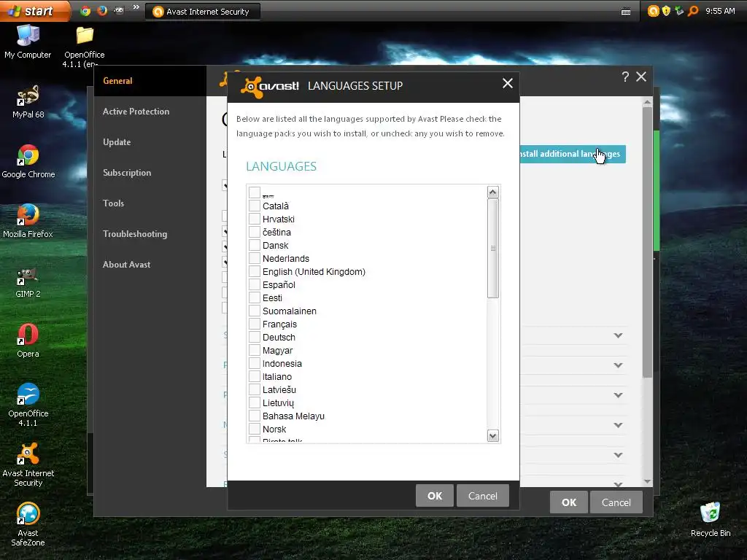The width and height of the screenshot is (747, 560).
Task: Check the Lietuvių checkbox
Action: pyautogui.click(x=255, y=402)
